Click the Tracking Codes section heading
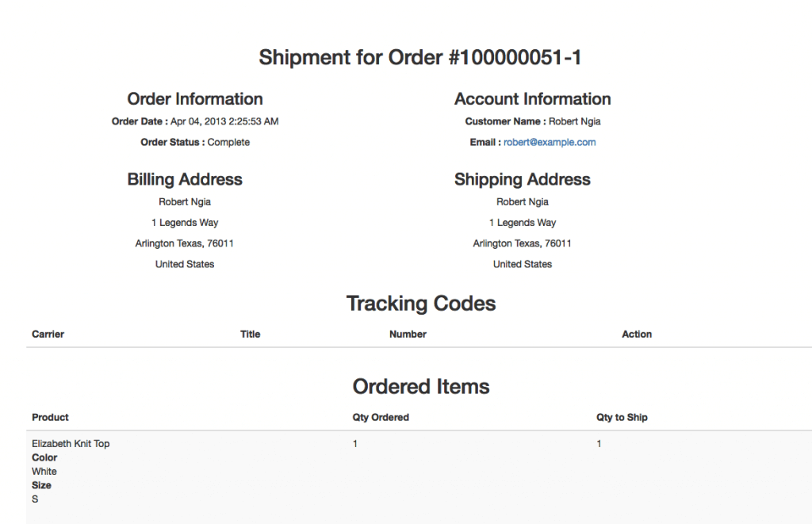812x524 pixels. tap(421, 304)
